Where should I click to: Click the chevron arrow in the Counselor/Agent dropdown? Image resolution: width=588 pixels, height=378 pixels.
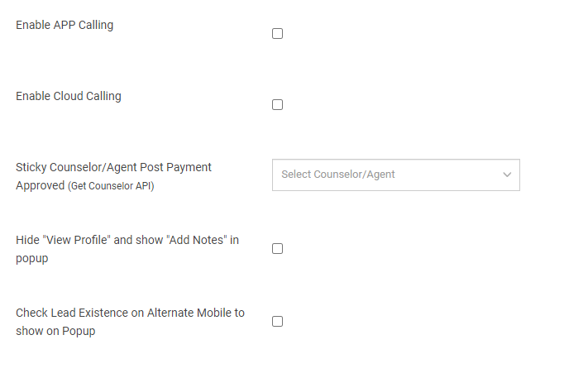[x=507, y=175]
